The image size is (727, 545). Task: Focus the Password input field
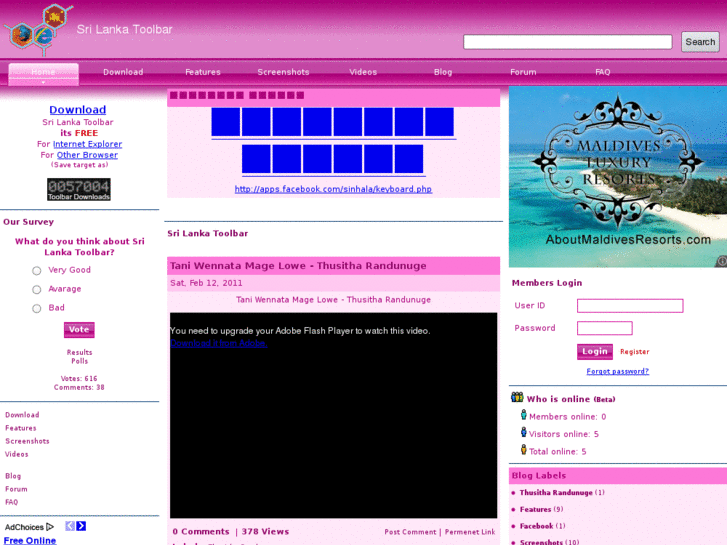point(605,328)
